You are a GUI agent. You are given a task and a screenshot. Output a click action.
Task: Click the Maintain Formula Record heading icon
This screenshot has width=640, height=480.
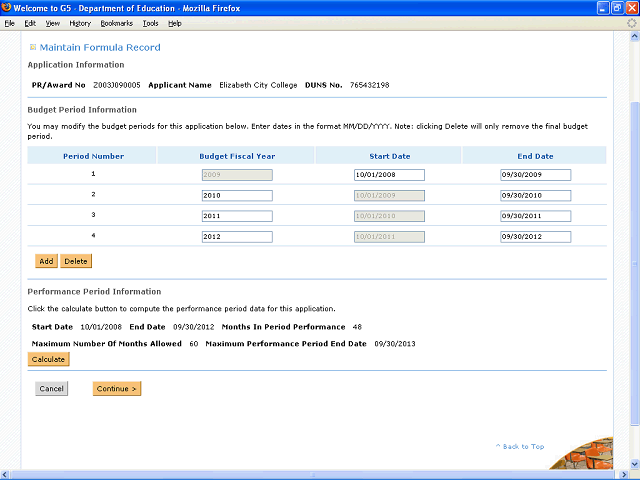(32, 47)
